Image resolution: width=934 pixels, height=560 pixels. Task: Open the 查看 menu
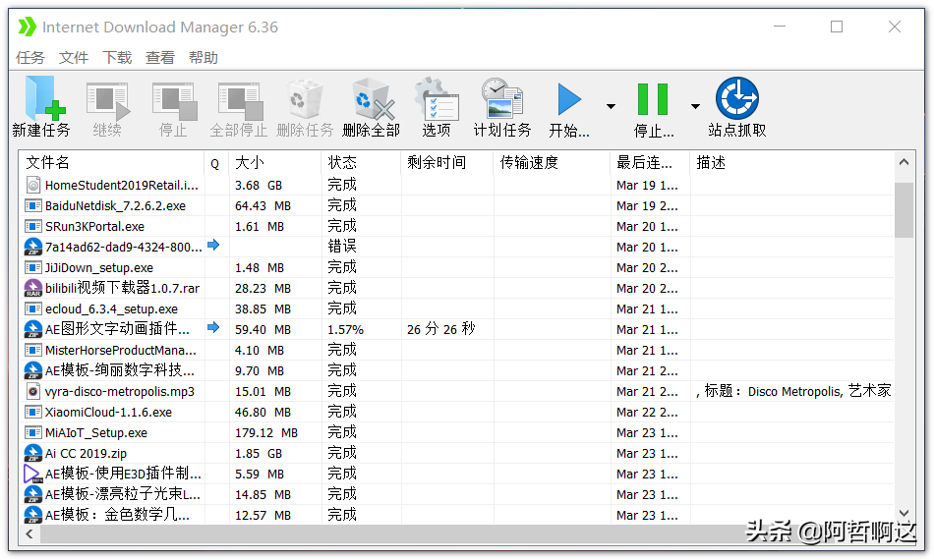coord(160,58)
